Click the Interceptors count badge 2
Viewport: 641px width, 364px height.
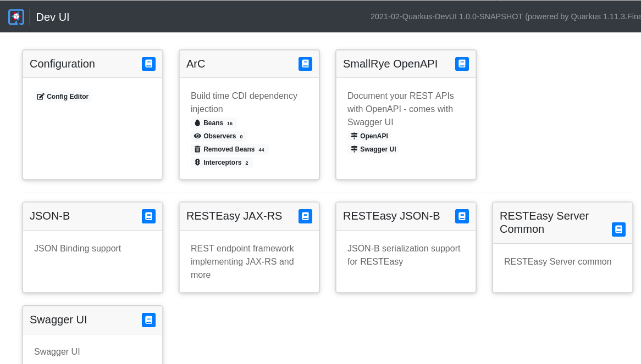tap(246, 163)
